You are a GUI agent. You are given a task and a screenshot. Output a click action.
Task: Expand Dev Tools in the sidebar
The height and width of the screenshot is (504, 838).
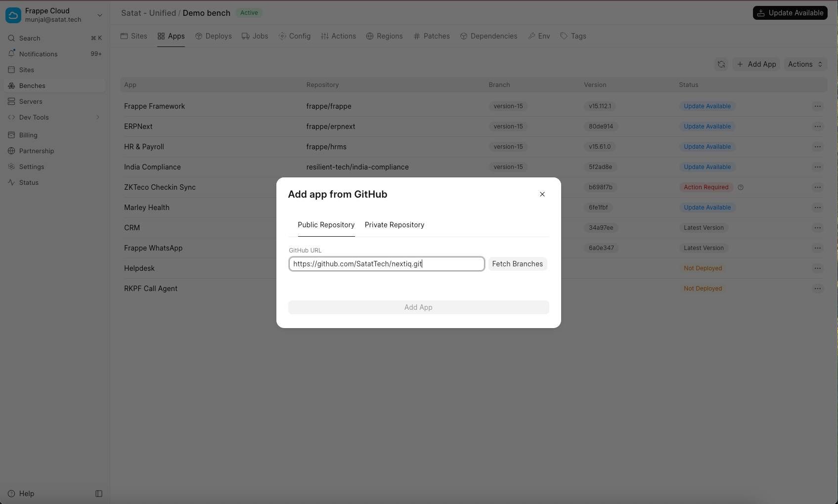coord(54,117)
